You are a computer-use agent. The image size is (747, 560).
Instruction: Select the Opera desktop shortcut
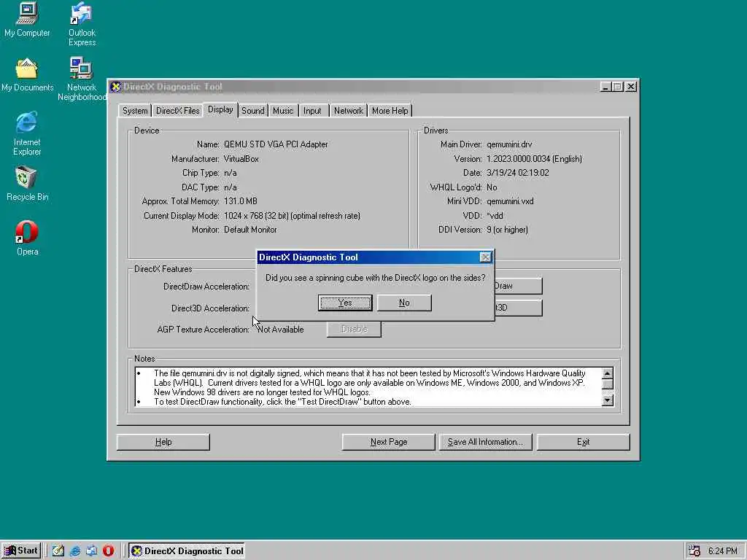click(27, 238)
